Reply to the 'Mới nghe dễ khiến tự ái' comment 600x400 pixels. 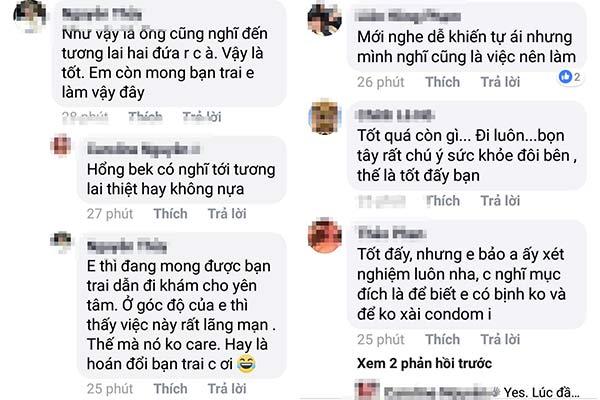click(x=500, y=82)
